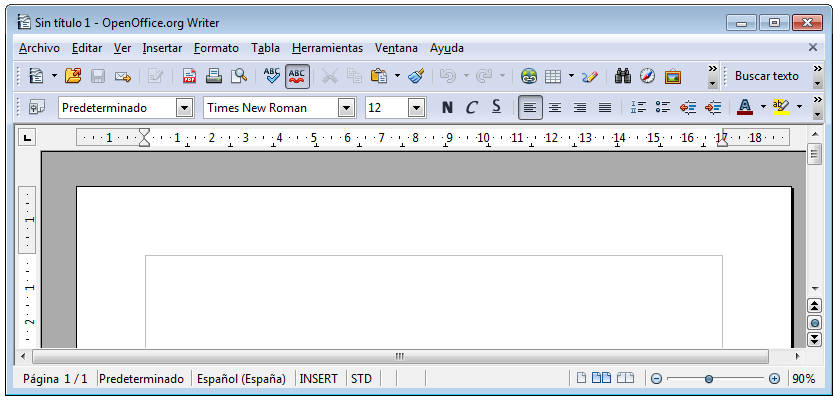Expand the font size 12 dropdown
Image resolution: width=840 pixels, height=401 pixels.
417,108
